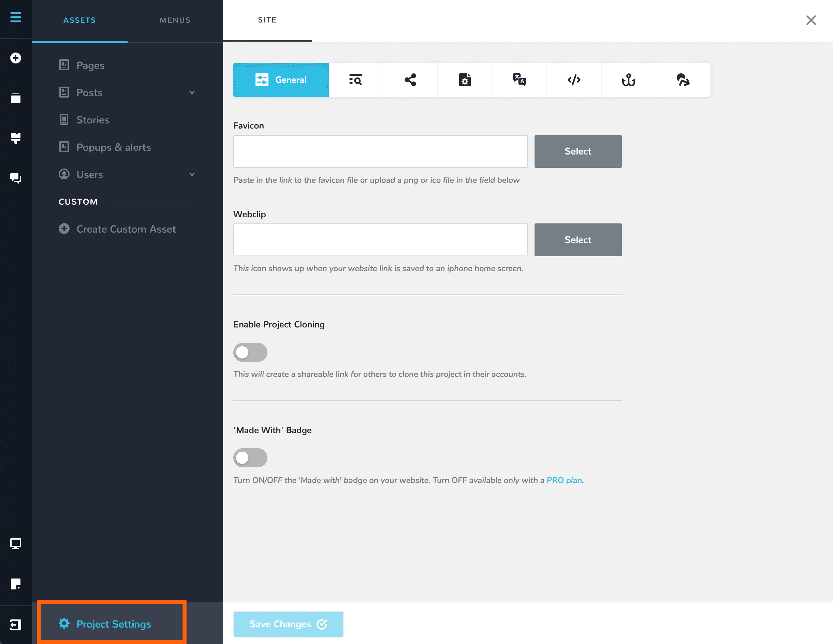Open the social sharing settings icon
This screenshot has width=833, height=644.
(410, 80)
